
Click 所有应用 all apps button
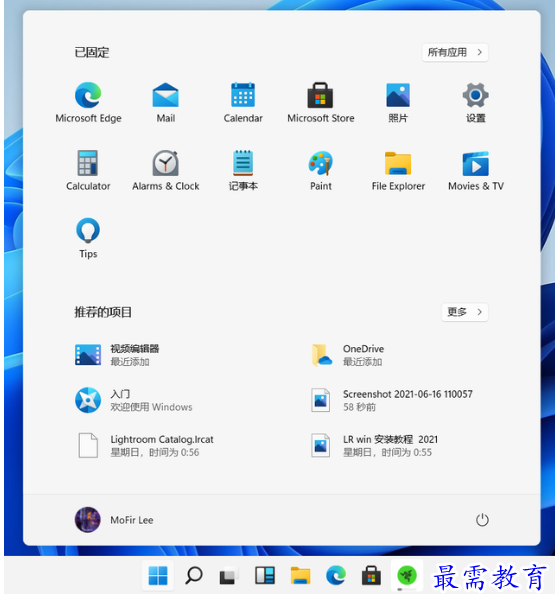pyautogui.click(x=455, y=52)
